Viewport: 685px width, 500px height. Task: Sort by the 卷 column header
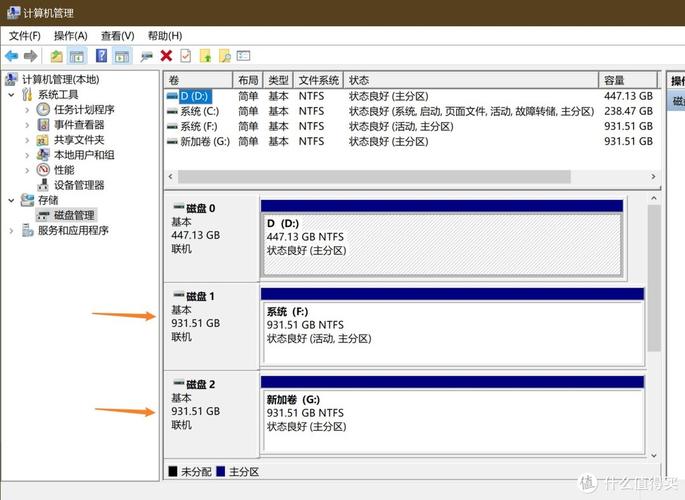(198, 80)
